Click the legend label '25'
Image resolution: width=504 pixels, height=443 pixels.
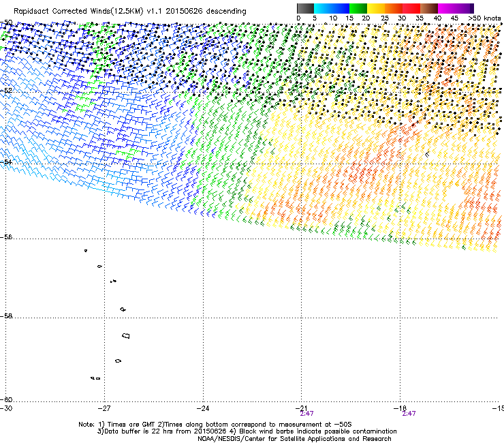pyautogui.click(x=385, y=18)
